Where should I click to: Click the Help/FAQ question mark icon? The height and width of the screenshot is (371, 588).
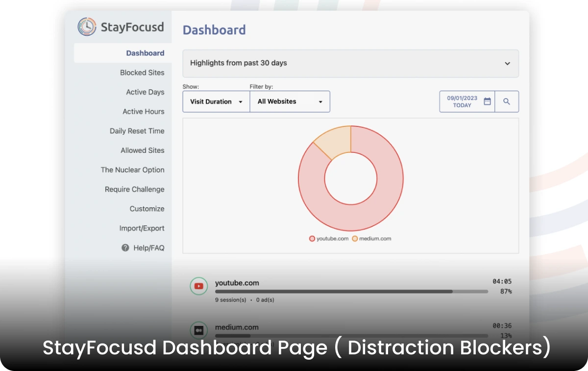tap(125, 248)
